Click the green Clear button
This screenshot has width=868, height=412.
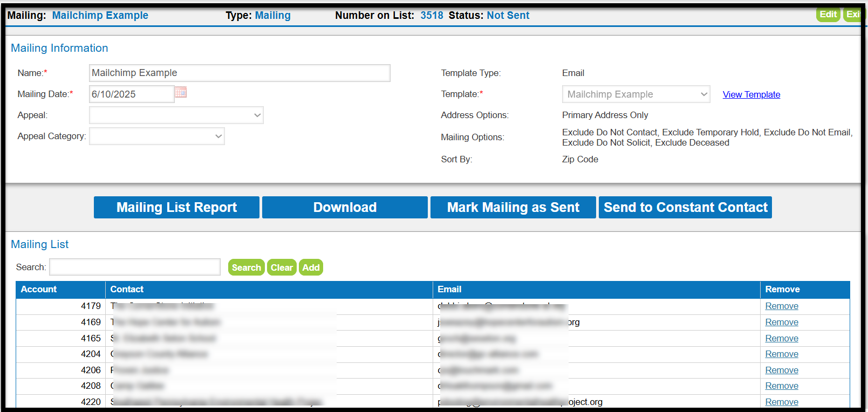pos(282,267)
